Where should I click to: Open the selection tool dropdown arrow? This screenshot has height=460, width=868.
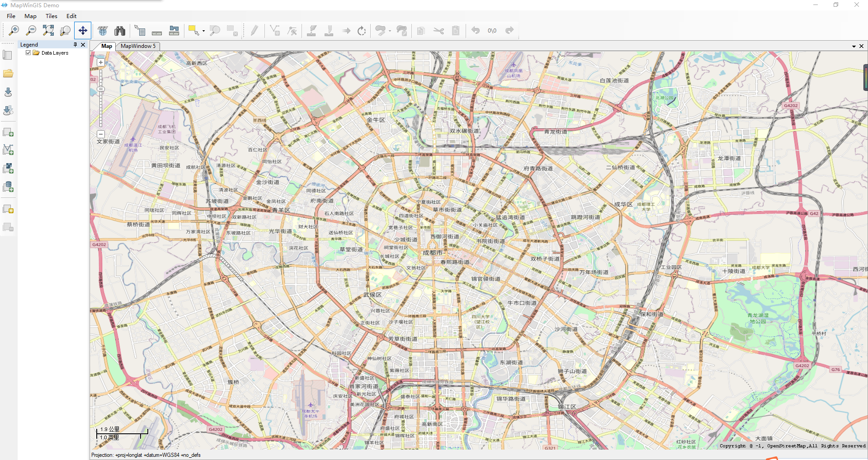pos(203,31)
